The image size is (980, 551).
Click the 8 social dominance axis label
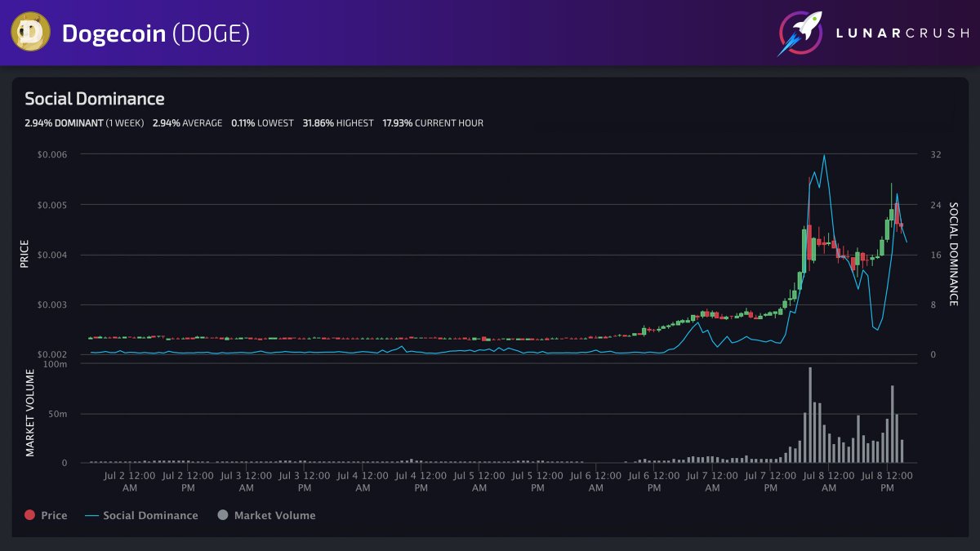[x=933, y=304]
